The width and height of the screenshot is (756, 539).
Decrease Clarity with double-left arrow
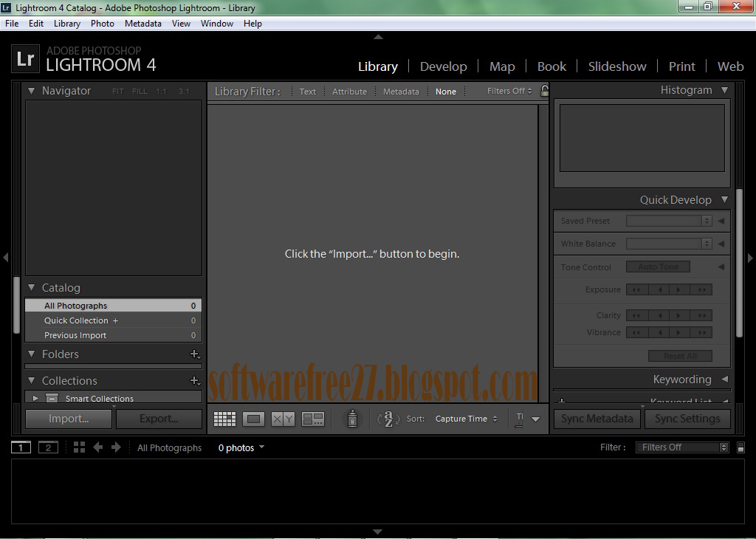637,316
